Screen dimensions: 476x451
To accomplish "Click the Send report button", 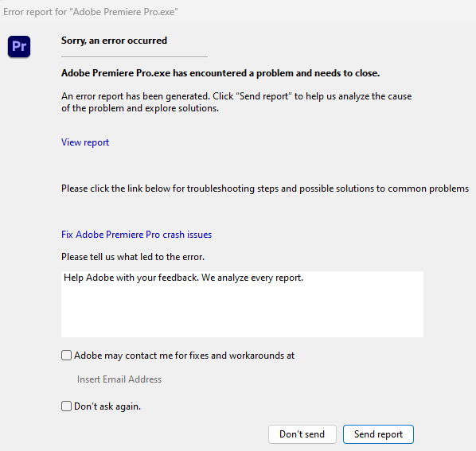I will click(378, 434).
